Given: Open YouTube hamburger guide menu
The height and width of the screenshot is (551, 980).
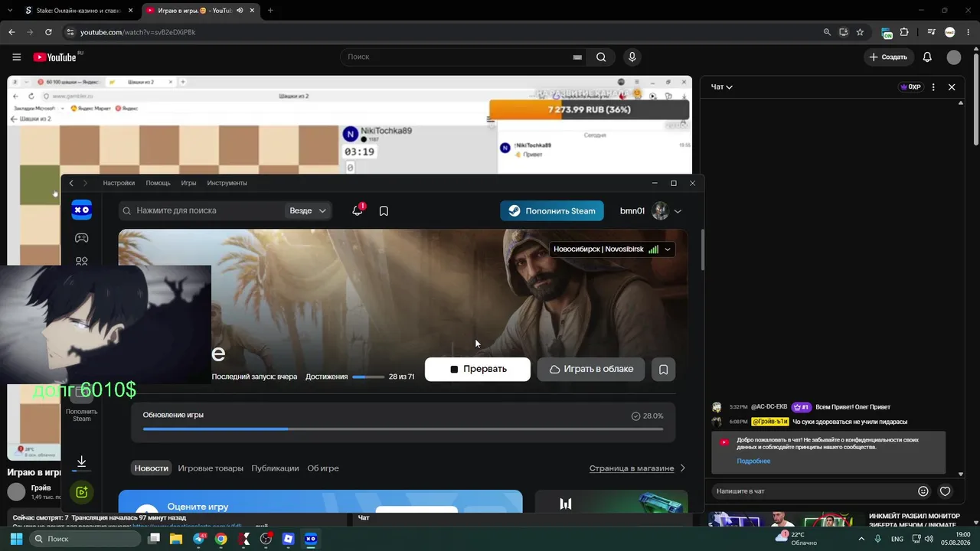Looking at the screenshot, I should (17, 57).
